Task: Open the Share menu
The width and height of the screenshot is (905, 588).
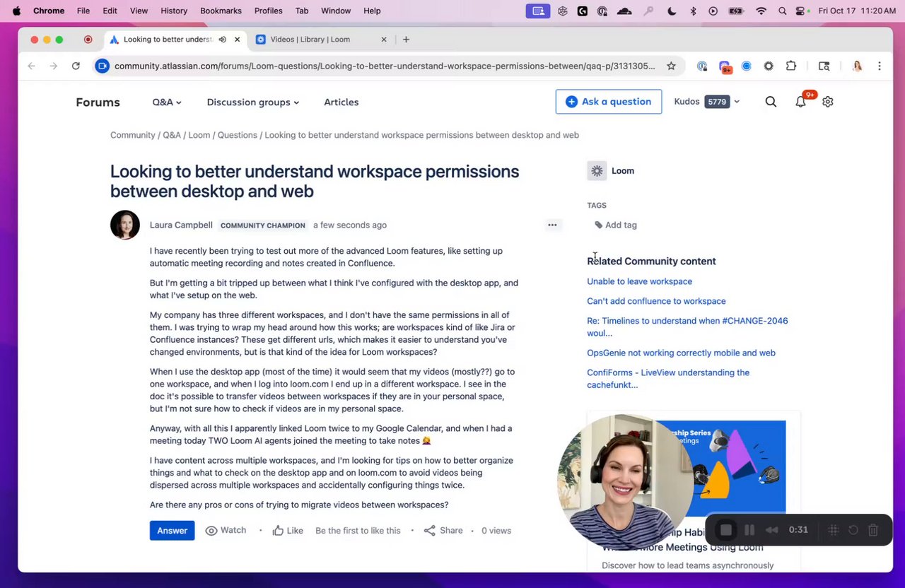Action: (443, 530)
